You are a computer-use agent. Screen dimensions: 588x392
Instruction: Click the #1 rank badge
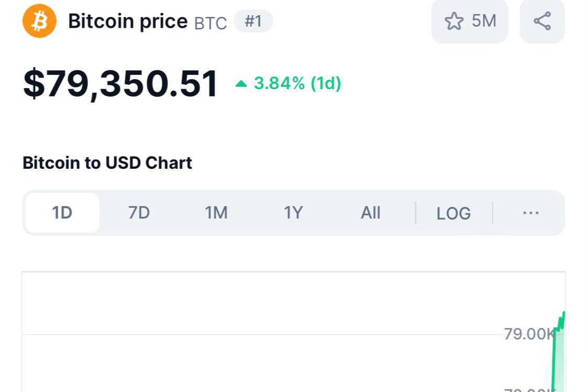253,21
